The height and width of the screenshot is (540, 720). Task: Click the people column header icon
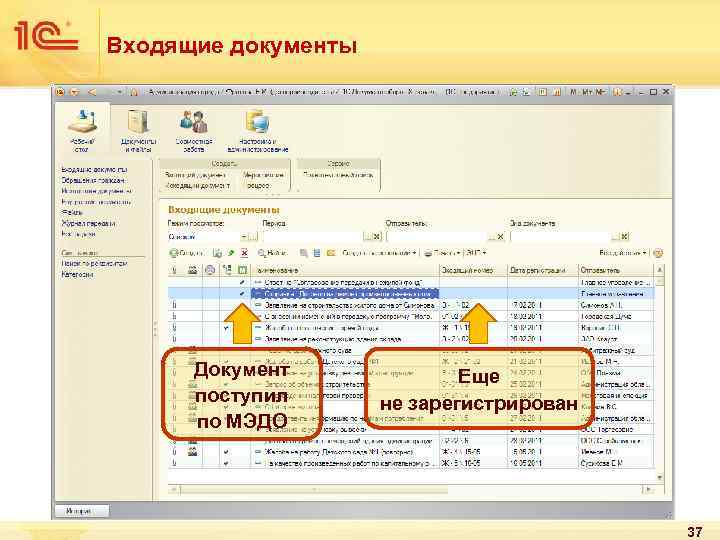(193, 270)
